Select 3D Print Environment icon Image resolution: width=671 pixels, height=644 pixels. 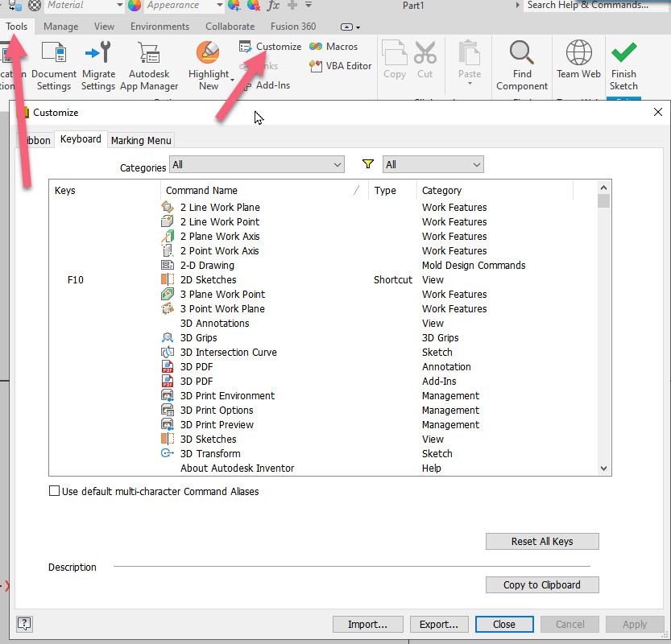[x=168, y=395]
